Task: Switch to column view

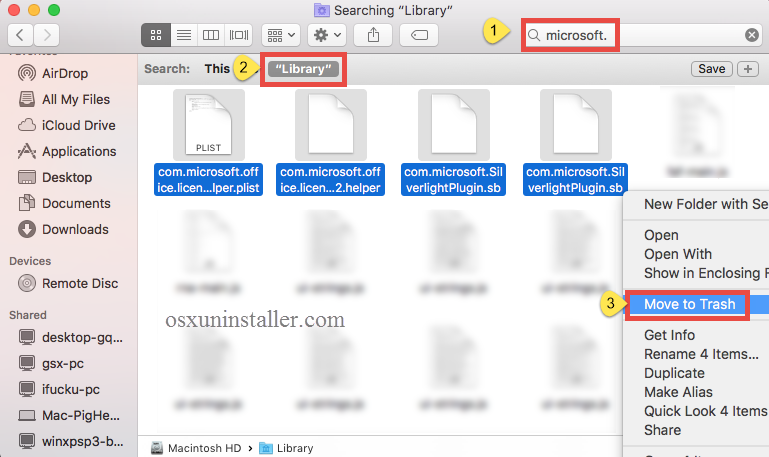Action: pos(211,35)
